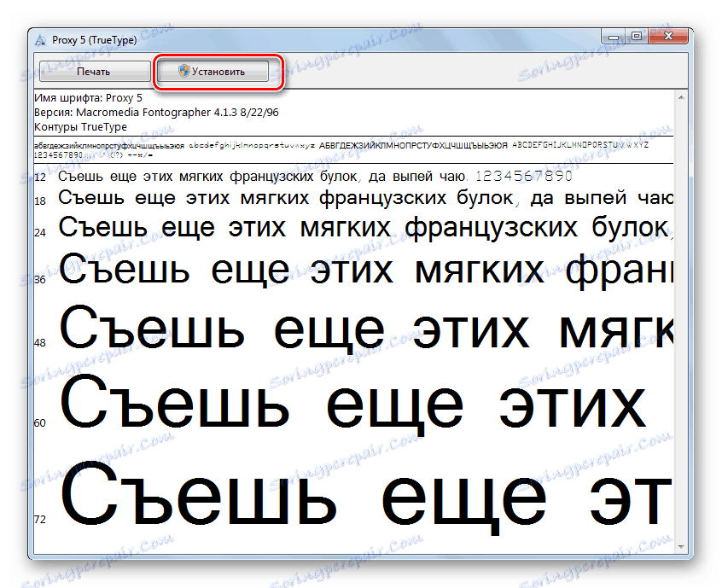Click the text 'Имя шрифта: Proxy 5'

[x=89, y=98]
